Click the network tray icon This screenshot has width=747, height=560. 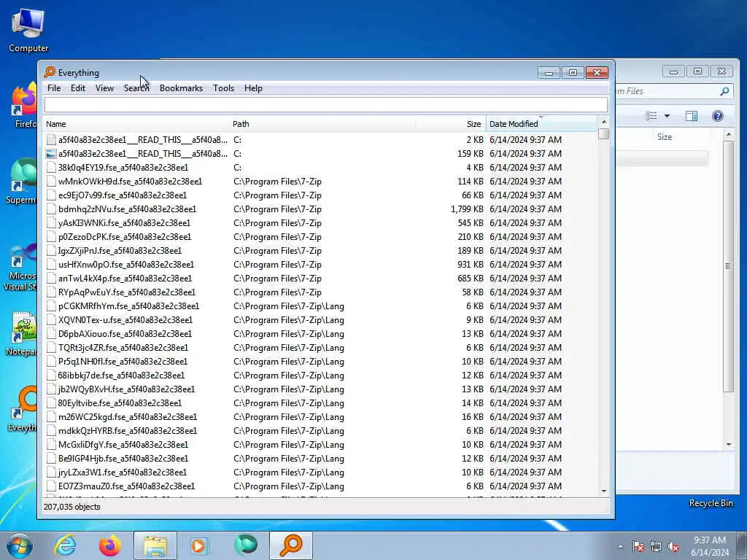656,547
